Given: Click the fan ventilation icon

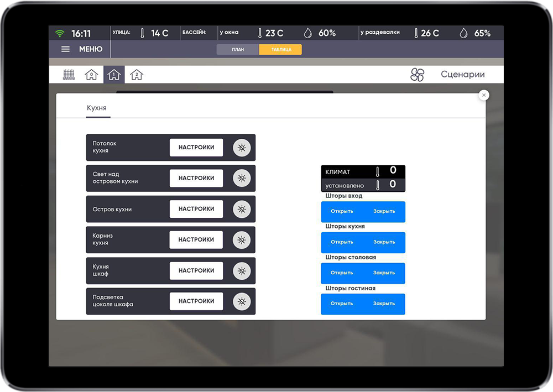Looking at the screenshot, I should 417,75.
